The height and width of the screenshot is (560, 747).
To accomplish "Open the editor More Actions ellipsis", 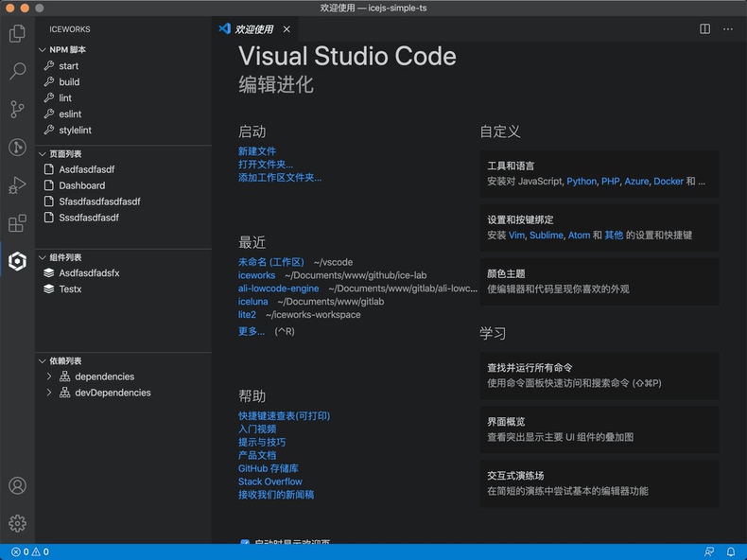I will pos(727,29).
